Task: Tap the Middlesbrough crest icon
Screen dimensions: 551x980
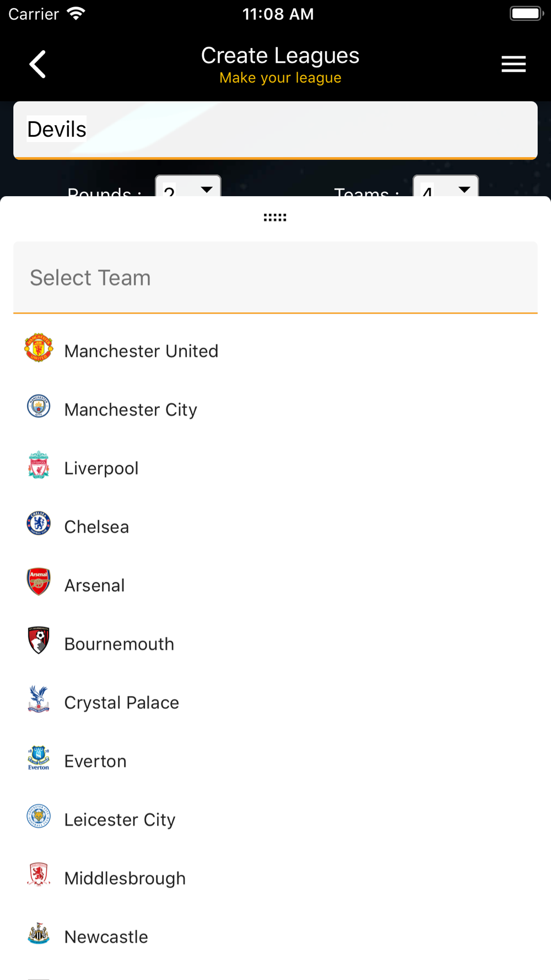Action: click(x=39, y=875)
